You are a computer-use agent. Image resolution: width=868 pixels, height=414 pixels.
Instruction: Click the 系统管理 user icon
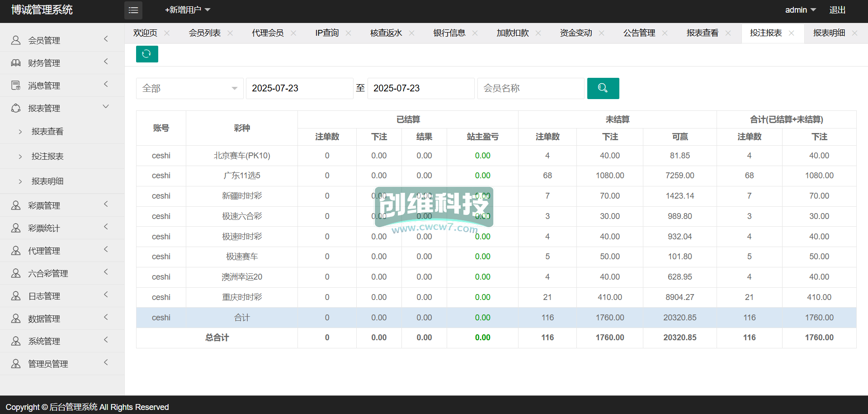(16, 341)
